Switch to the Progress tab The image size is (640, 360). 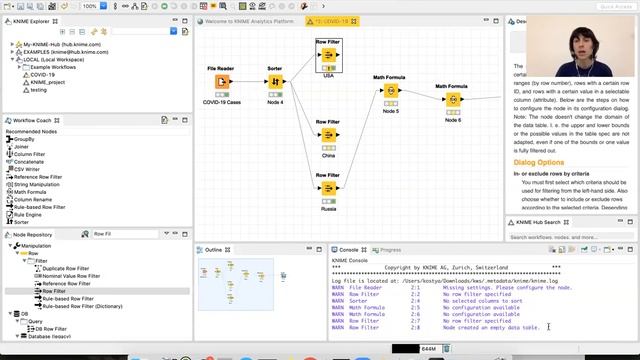[x=387, y=250]
